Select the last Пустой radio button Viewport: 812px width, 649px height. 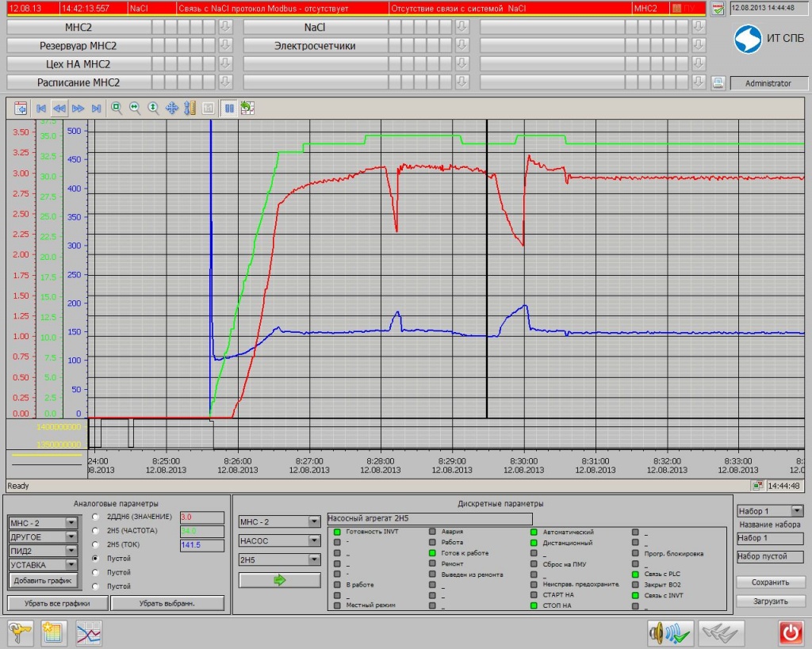pyautogui.click(x=95, y=586)
